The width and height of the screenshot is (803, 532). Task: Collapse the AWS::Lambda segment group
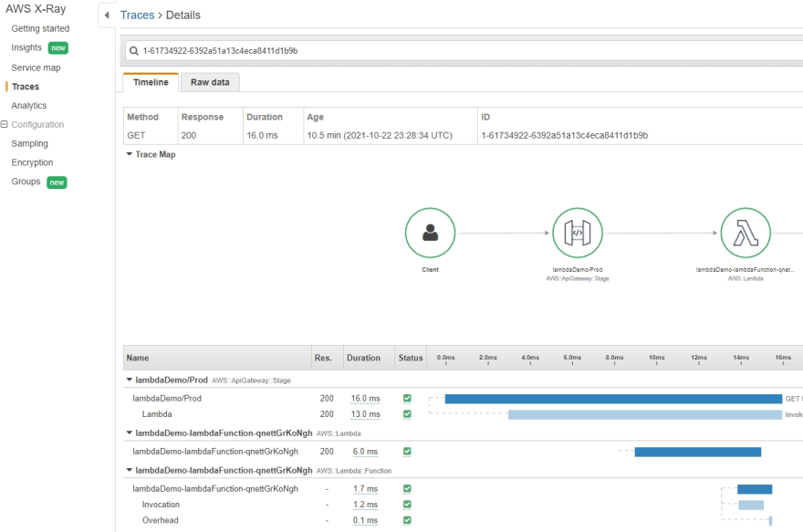coord(129,433)
